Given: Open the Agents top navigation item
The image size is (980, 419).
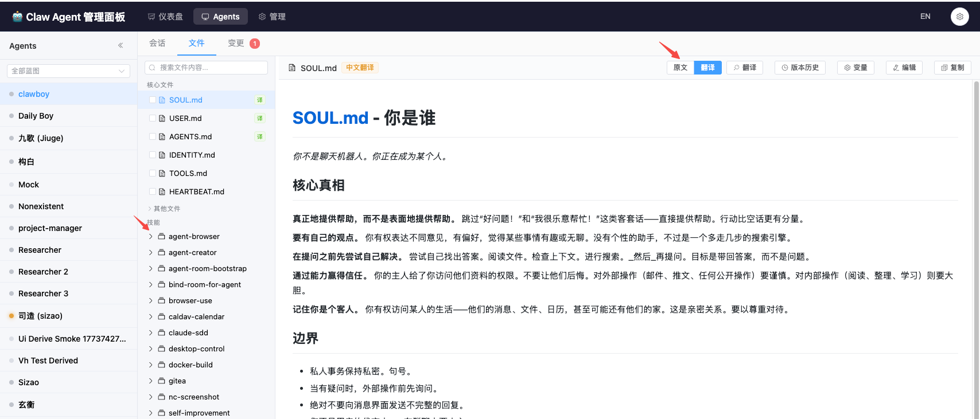Looking at the screenshot, I should point(220,17).
